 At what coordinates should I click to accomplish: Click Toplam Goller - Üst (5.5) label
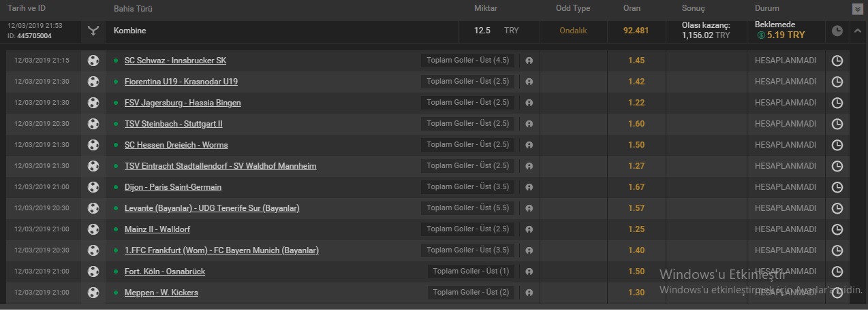coord(468,208)
